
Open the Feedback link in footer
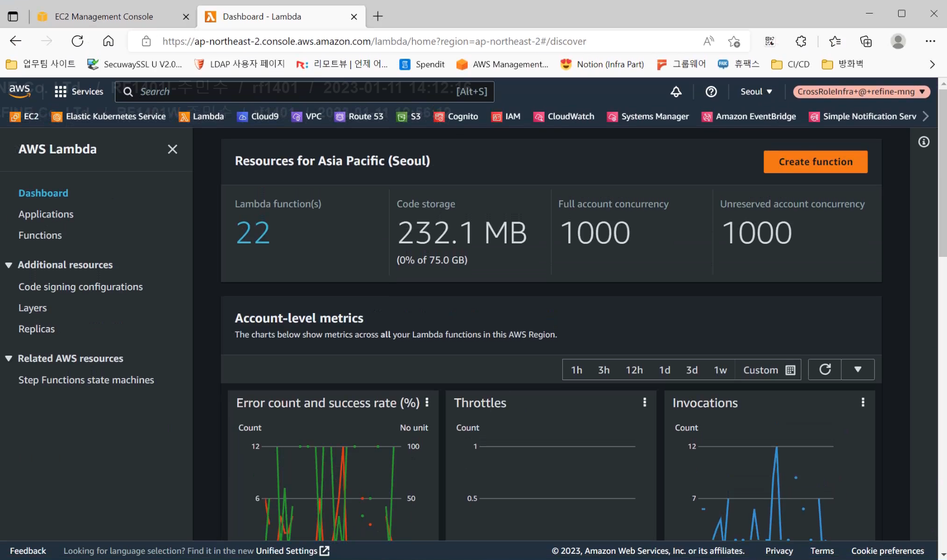(x=28, y=551)
